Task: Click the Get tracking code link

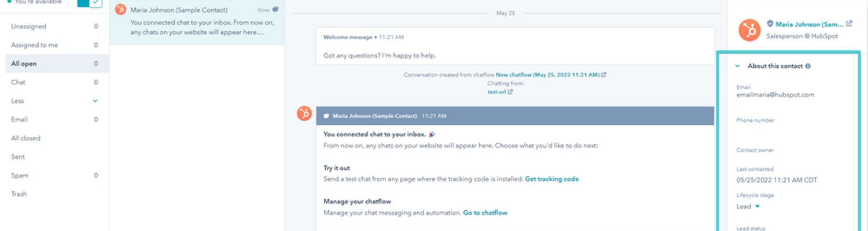Action: click(x=552, y=179)
